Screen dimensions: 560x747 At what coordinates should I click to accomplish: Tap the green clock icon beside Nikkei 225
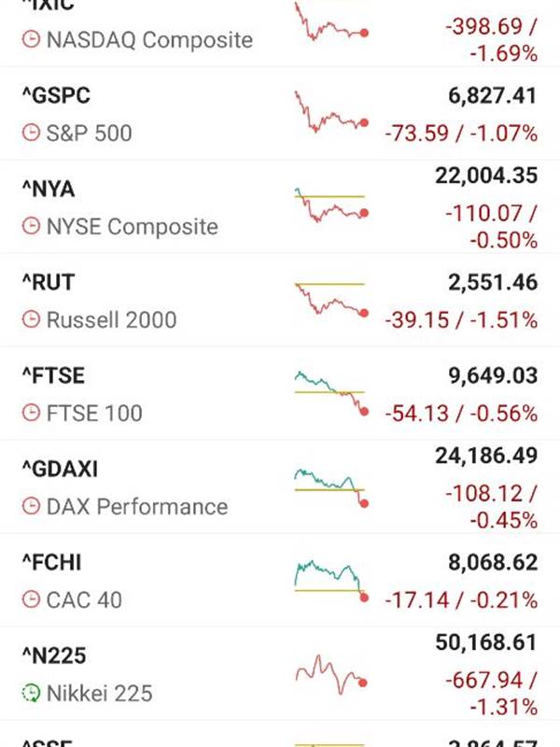[31, 694]
